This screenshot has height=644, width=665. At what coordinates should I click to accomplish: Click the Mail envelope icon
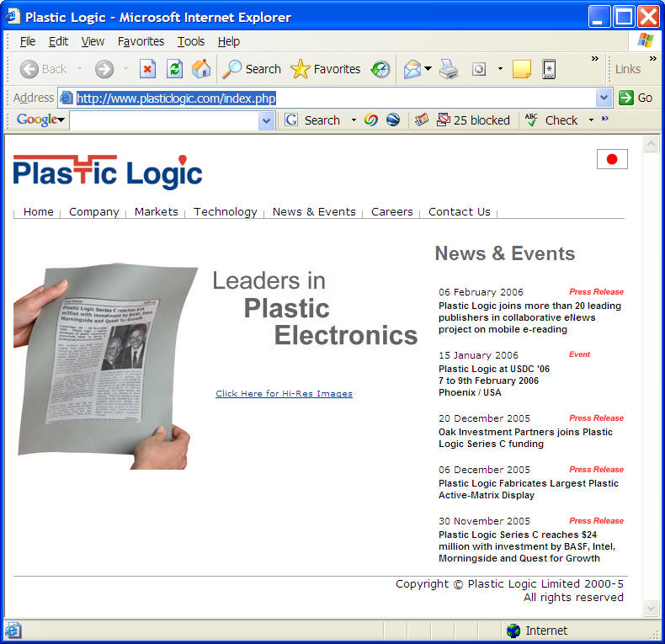pos(412,69)
